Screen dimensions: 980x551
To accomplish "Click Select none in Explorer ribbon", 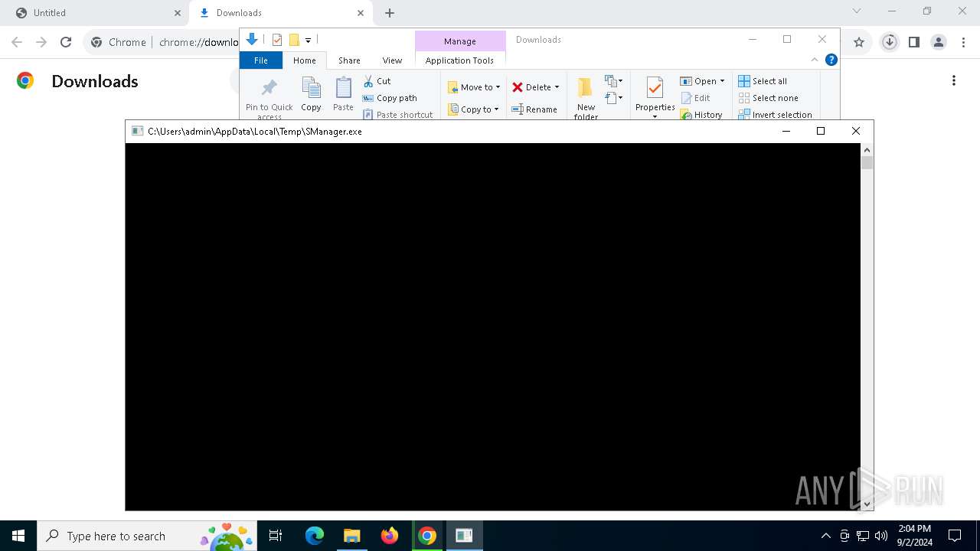I will pyautogui.click(x=768, y=98).
